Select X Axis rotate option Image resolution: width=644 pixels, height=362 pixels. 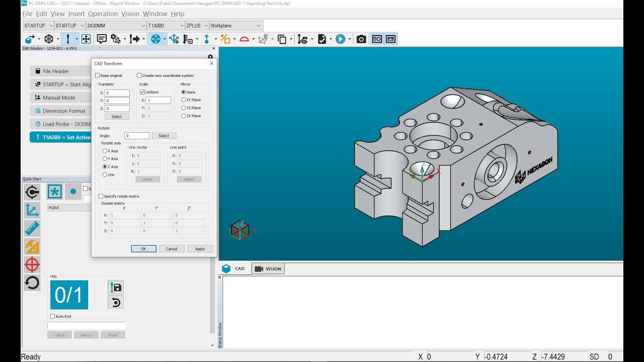105,151
